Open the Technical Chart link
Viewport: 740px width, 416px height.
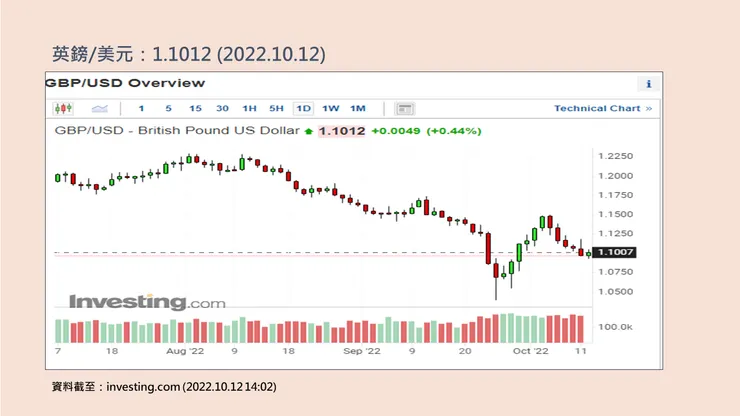(602, 108)
